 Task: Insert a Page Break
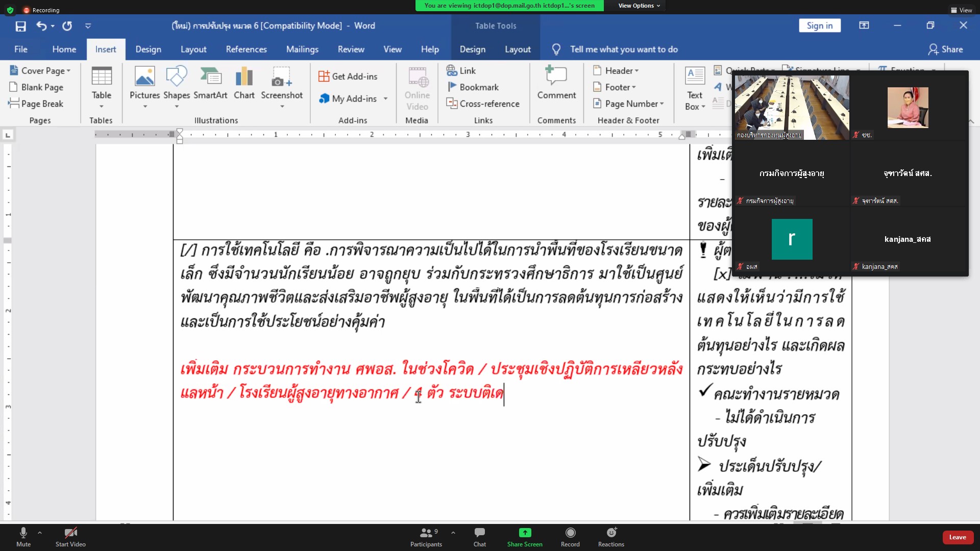[x=36, y=104]
